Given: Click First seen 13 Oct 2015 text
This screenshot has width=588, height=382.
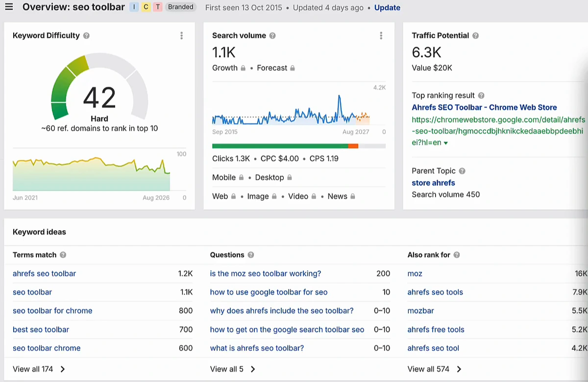Looking at the screenshot, I should coord(244,8).
